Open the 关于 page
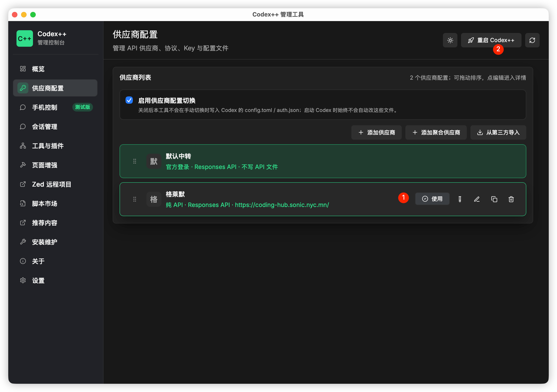Viewport: 557px width, 392px height. point(55,261)
